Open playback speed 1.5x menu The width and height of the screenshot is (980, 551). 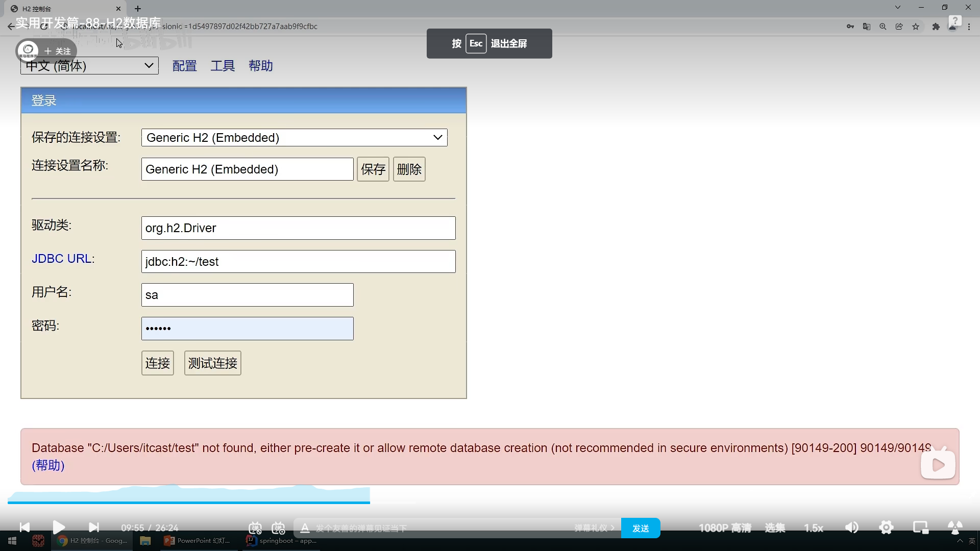[813, 528]
